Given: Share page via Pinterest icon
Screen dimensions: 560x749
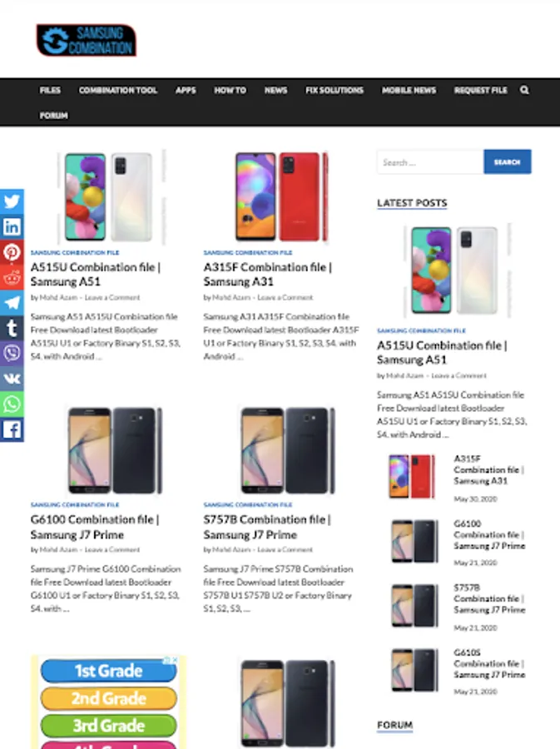Looking at the screenshot, I should pyautogui.click(x=12, y=251).
